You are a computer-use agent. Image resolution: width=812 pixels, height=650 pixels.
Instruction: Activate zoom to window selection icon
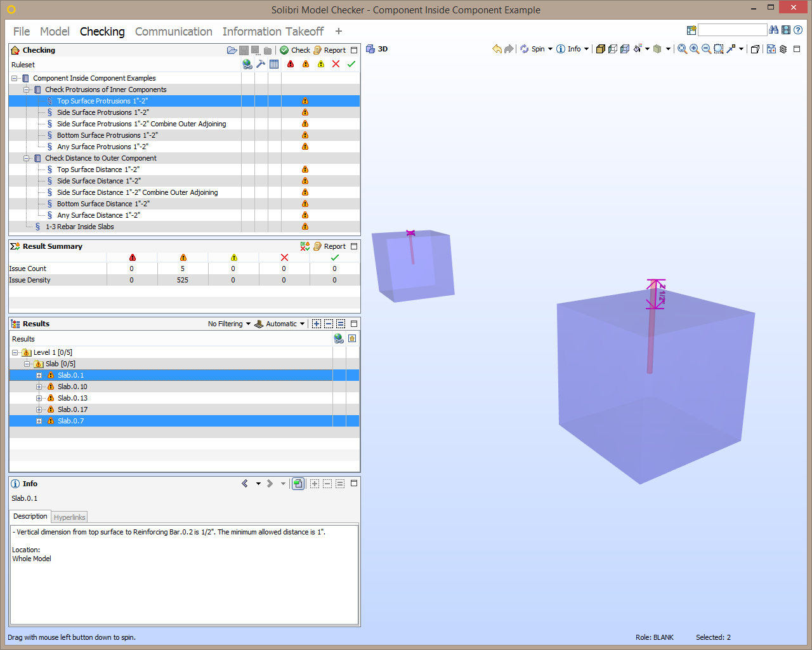[719, 49]
